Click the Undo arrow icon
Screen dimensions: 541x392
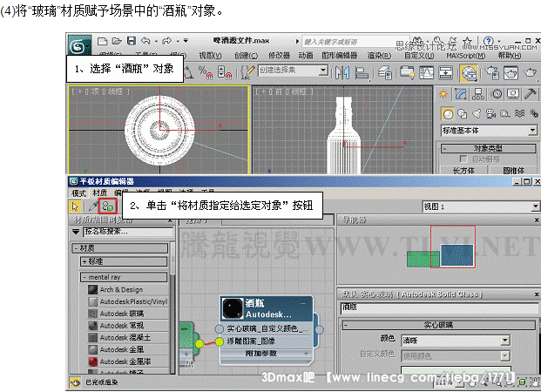pos(145,41)
